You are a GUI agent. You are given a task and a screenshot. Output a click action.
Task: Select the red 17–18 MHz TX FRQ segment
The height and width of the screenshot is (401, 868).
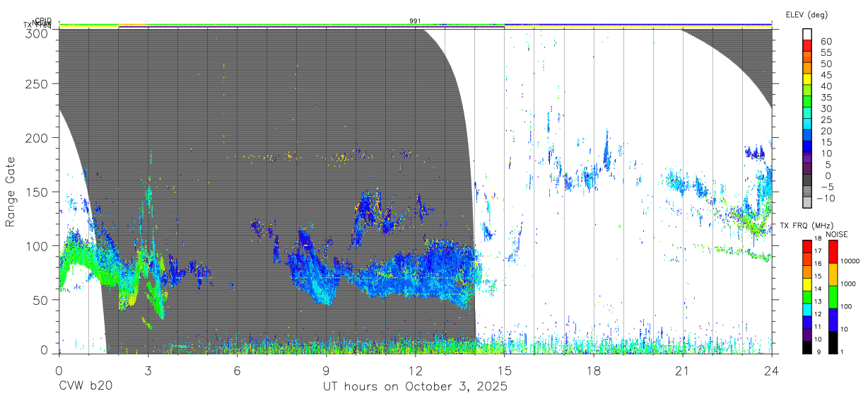[807, 245]
